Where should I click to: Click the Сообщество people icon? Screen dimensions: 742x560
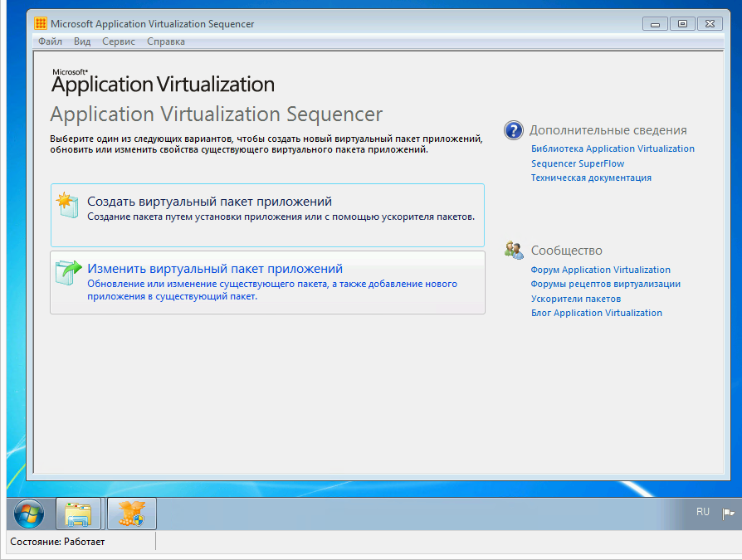click(x=514, y=251)
